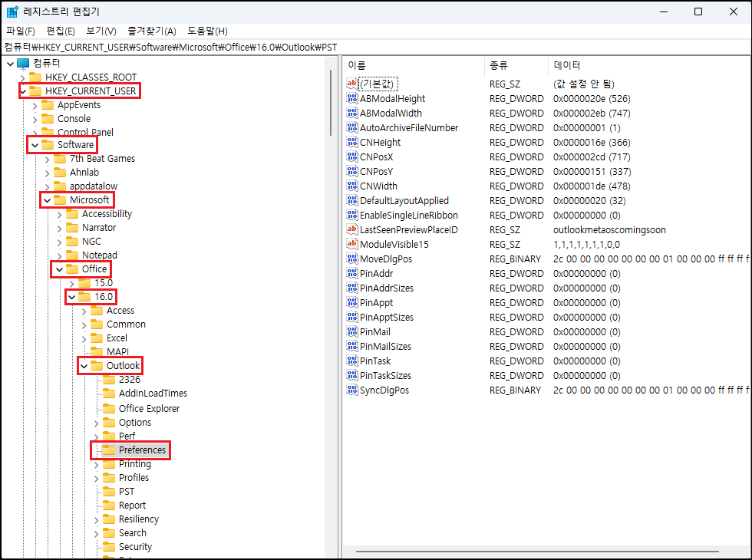Click the data cell '1,1,1,1,1,1,0,0'
Screen dimensions: 752x560
coord(586,244)
